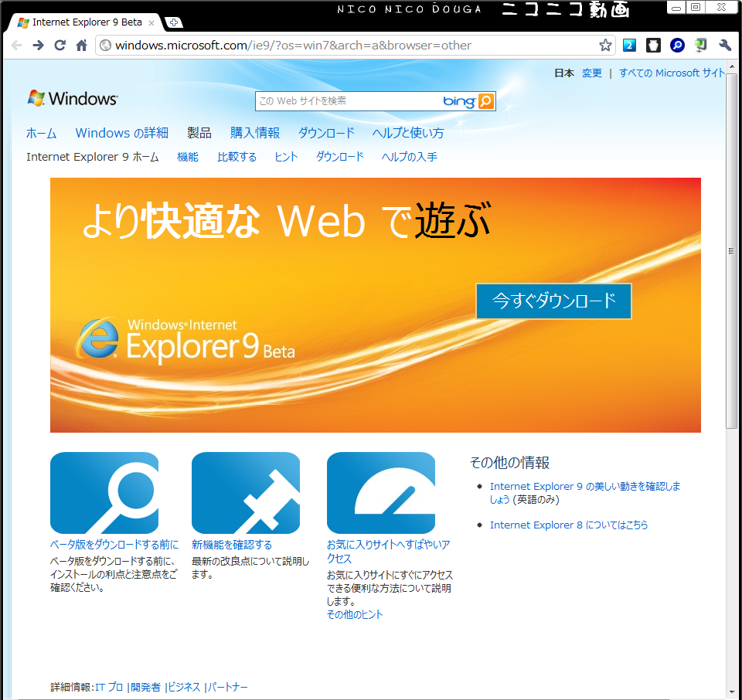Click the browser Back arrow
The height and width of the screenshot is (700, 742).
[x=16, y=46]
